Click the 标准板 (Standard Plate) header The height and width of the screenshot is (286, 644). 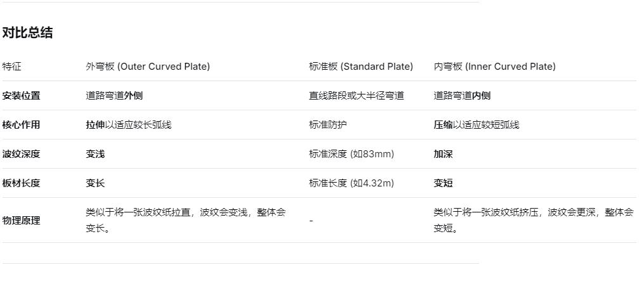361,67
